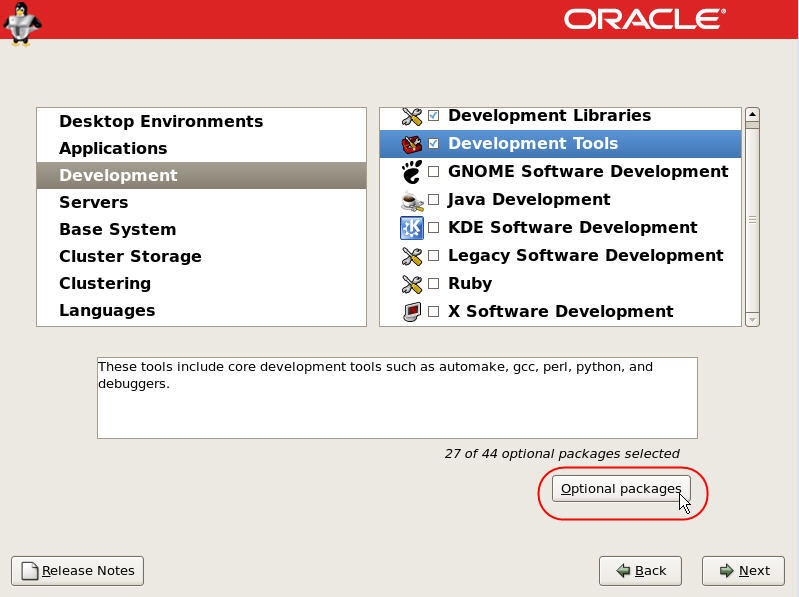Screen dimensions: 799x597
Task: Enable the Java Development checkbox
Action: (434, 200)
